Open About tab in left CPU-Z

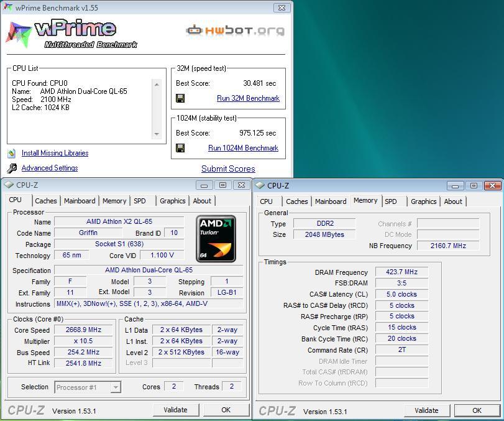click(202, 201)
